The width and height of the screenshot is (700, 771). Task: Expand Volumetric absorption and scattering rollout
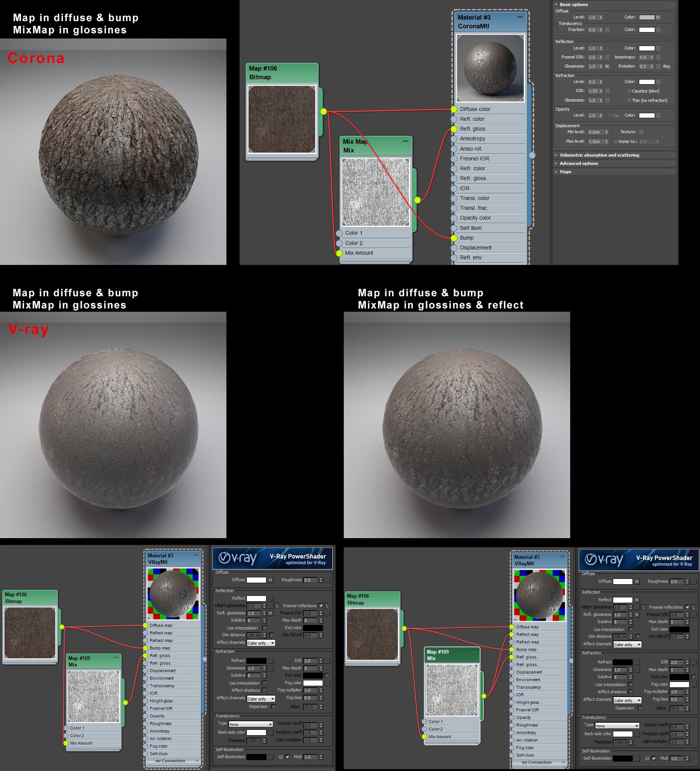(x=599, y=155)
